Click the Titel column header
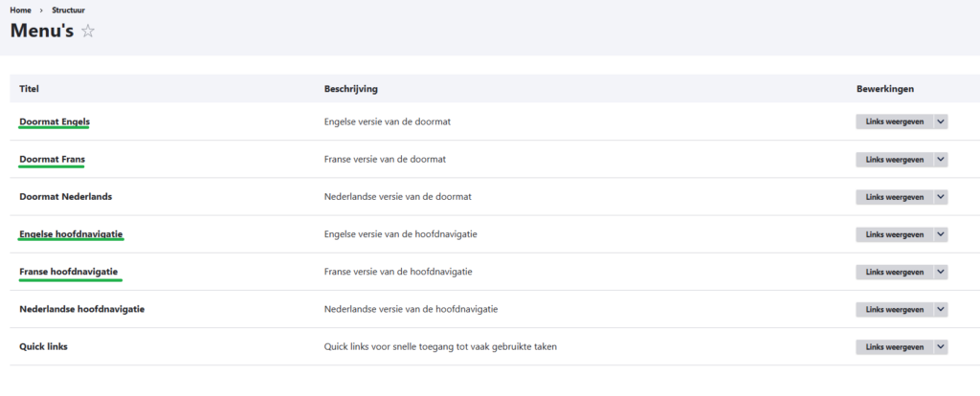980x396 pixels. (29, 89)
